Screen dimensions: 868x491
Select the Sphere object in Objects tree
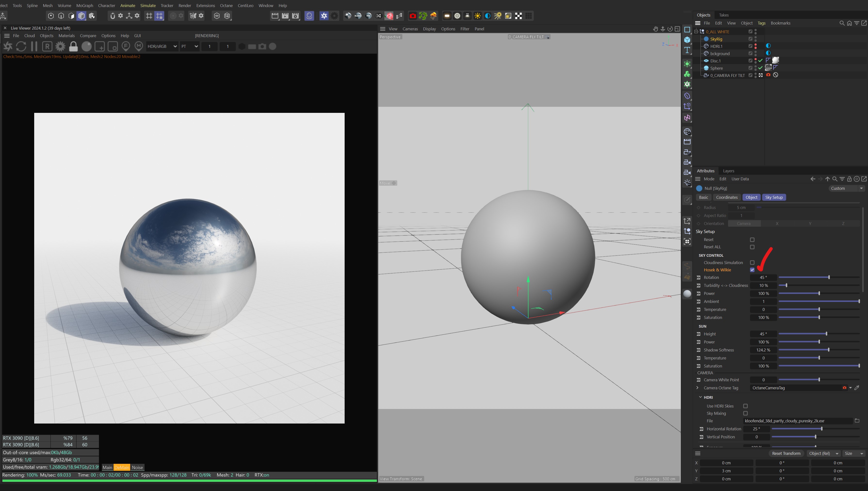[x=716, y=68]
